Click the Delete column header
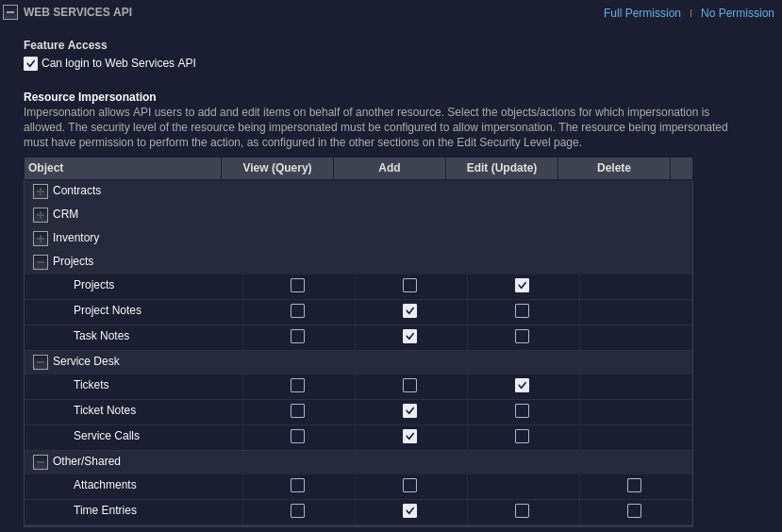The height and width of the screenshot is (532, 782). click(x=614, y=168)
